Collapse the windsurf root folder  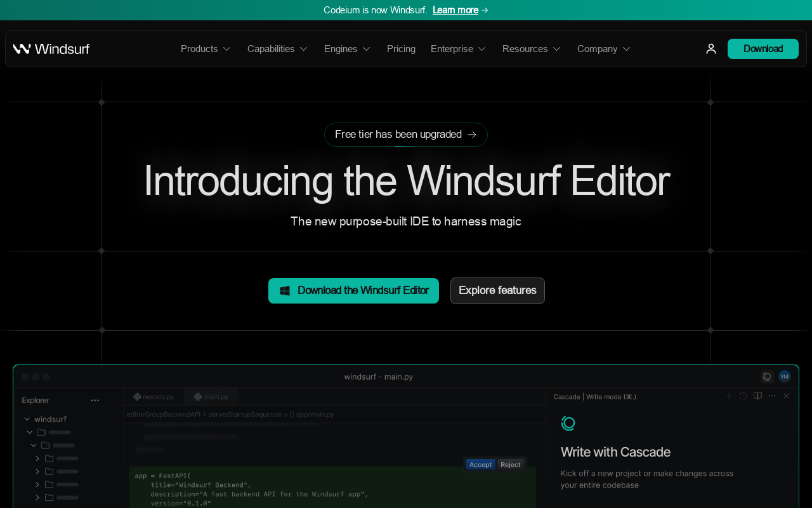coord(27,419)
